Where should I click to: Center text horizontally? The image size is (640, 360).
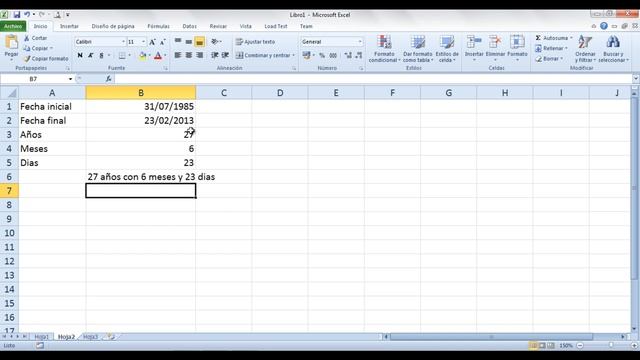coord(189,55)
